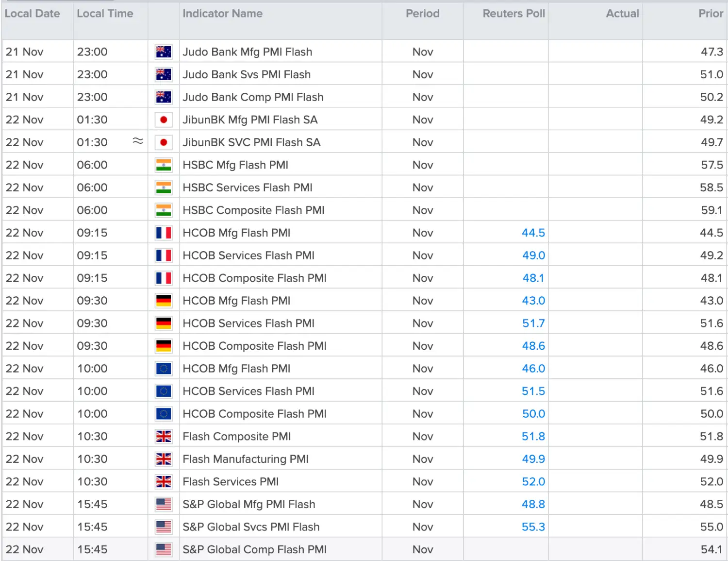Select the "Judo Bank Comp PMI Flash" indicator name
Image resolution: width=728 pixels, height=561 pixels.
pyautogui.click(x=253, y=97)
